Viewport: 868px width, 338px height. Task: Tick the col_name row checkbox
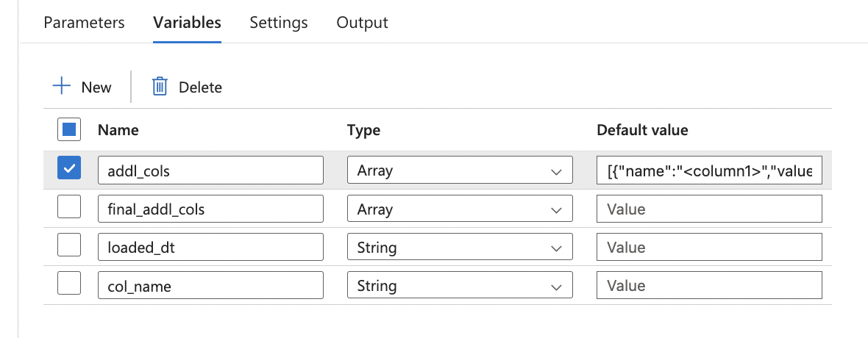tap(69, 285)
